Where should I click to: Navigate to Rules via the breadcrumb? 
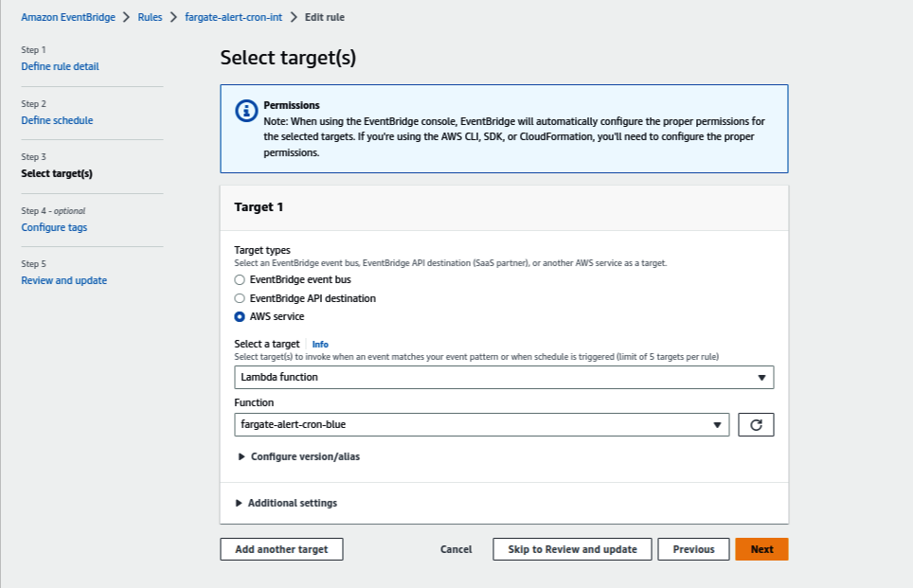(x=150, y=16)
